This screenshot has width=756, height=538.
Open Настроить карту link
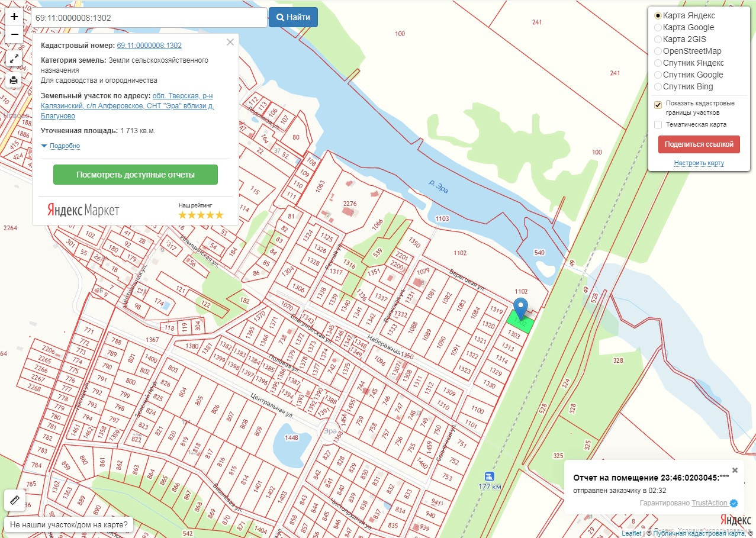[699, 163]
